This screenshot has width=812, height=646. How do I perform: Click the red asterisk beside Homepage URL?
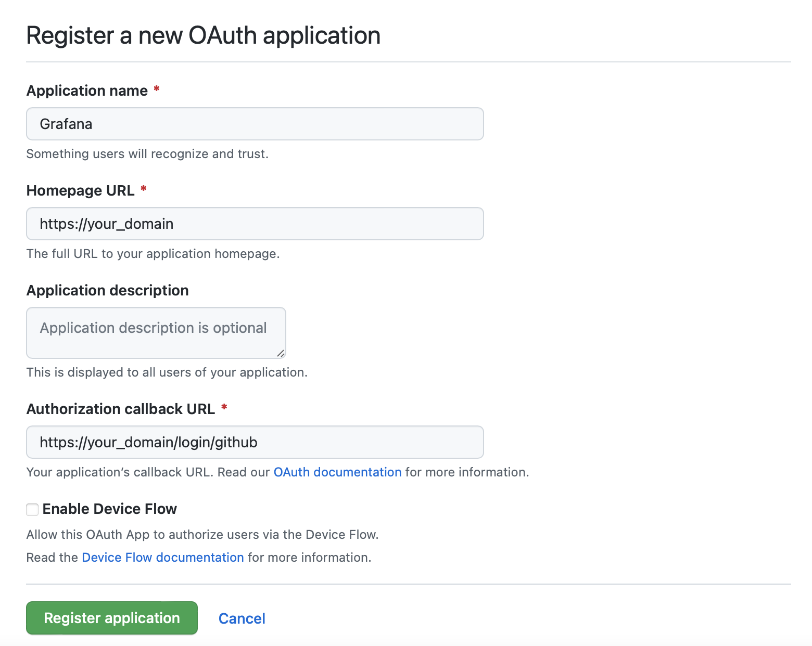pyautogui.click(x=143, y=189)
